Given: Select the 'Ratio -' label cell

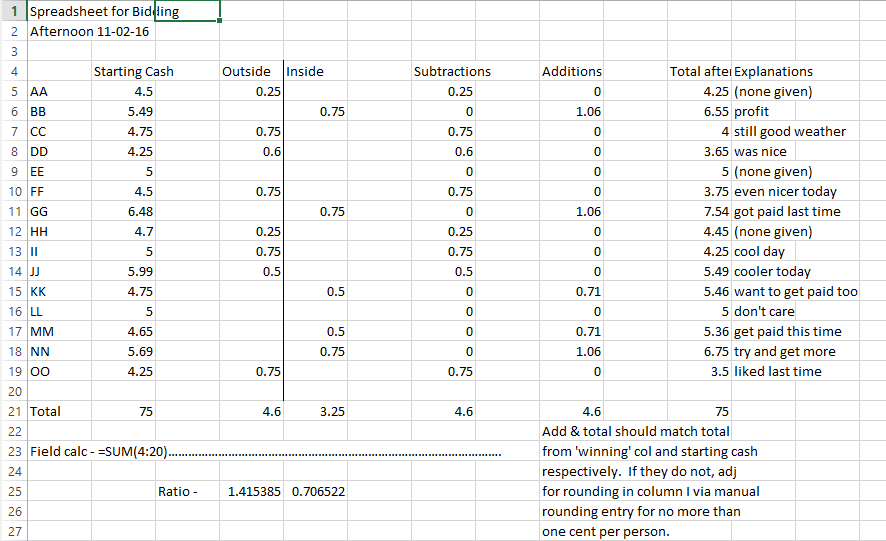Looking at the screenshot, I should tap(178, 491).
